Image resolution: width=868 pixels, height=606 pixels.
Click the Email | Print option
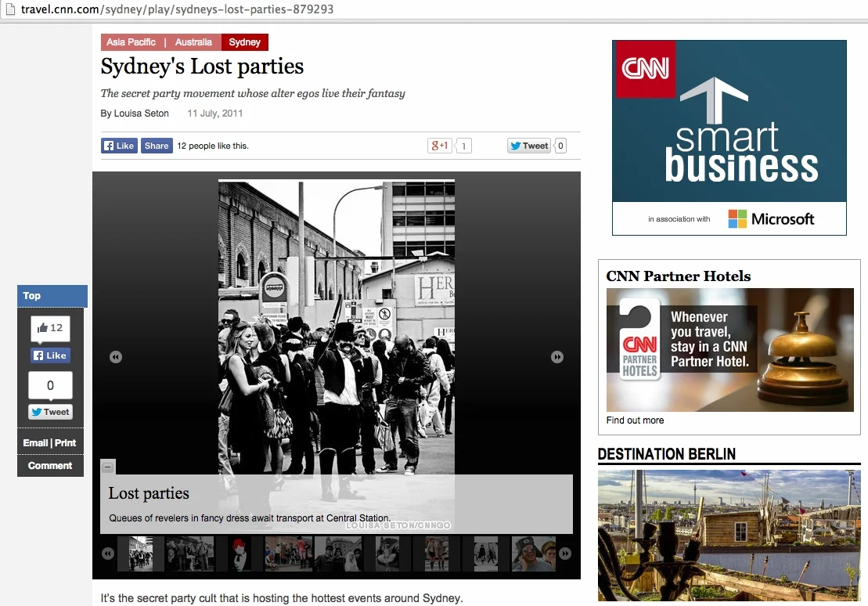click(x=49, y=442)
